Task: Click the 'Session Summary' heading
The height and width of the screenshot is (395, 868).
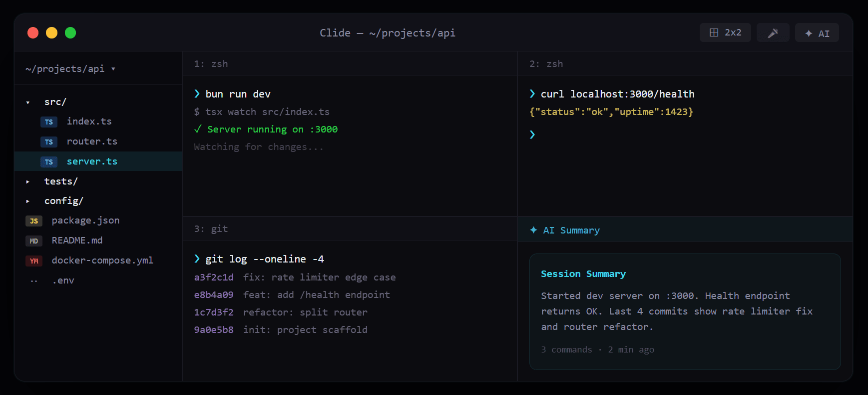Action: click(583, 273)
